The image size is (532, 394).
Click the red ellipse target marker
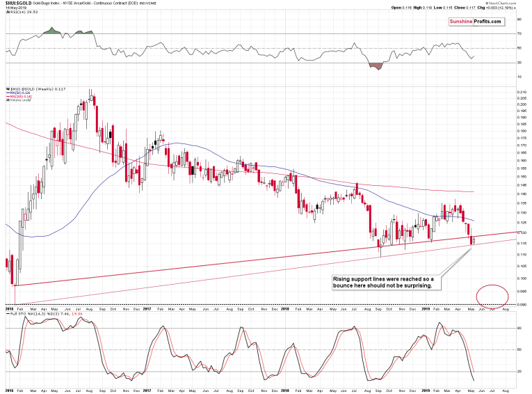click(x=491, y=294)
